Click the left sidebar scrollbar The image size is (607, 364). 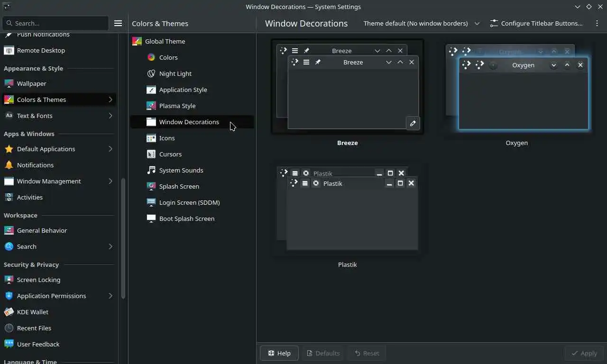coord(123,238)
